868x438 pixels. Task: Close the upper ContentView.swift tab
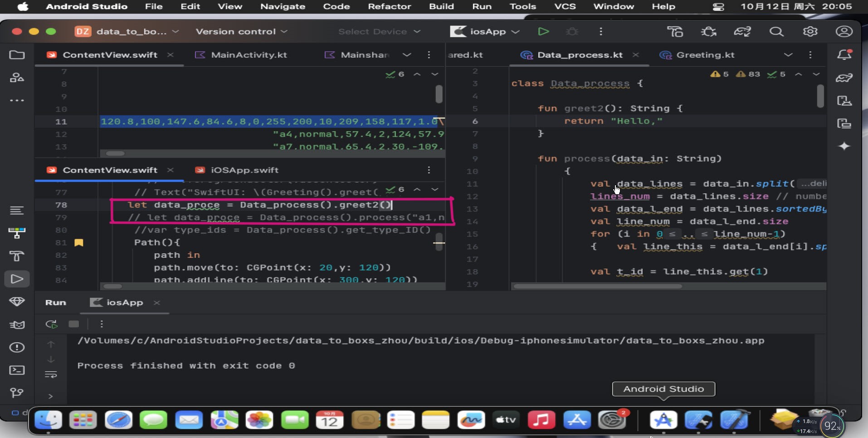170,55
